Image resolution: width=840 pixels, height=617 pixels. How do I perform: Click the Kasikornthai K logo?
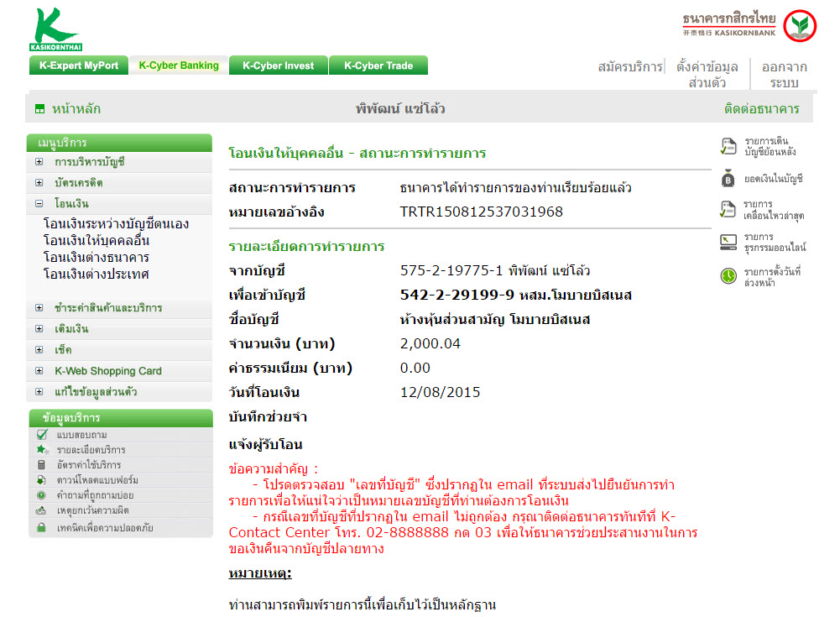[x=55, y=29]
